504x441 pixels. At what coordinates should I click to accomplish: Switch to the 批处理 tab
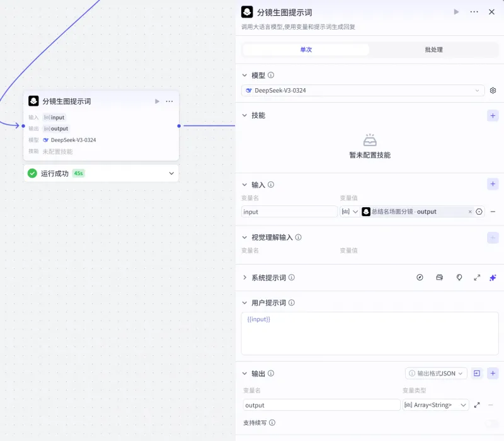[433, 49]
